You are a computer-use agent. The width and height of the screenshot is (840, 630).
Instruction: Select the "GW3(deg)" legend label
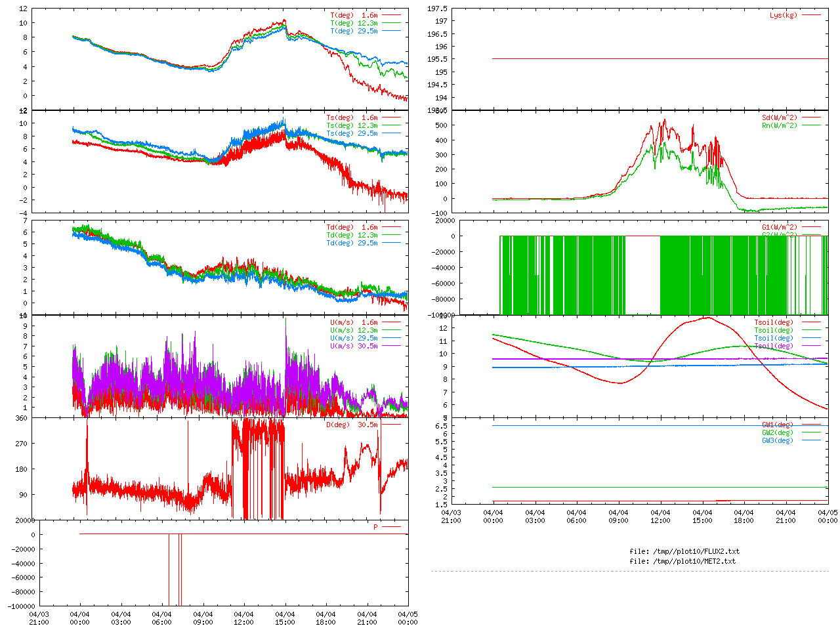778,441
